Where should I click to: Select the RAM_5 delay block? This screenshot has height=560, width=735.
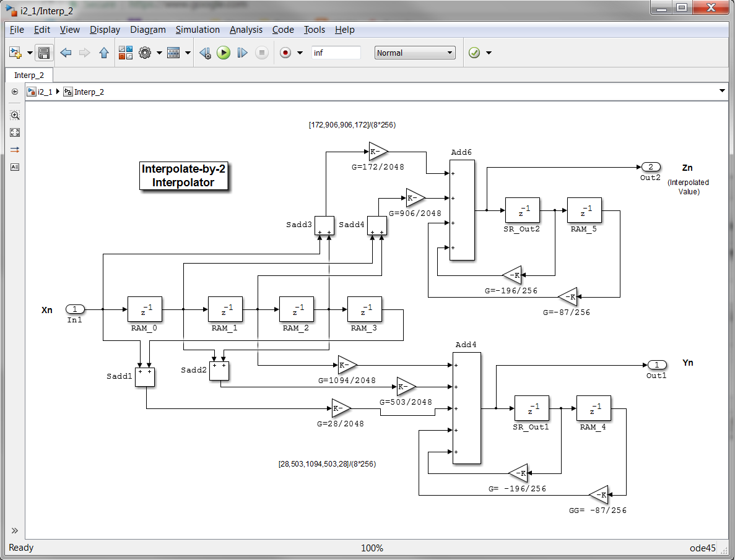585,210
